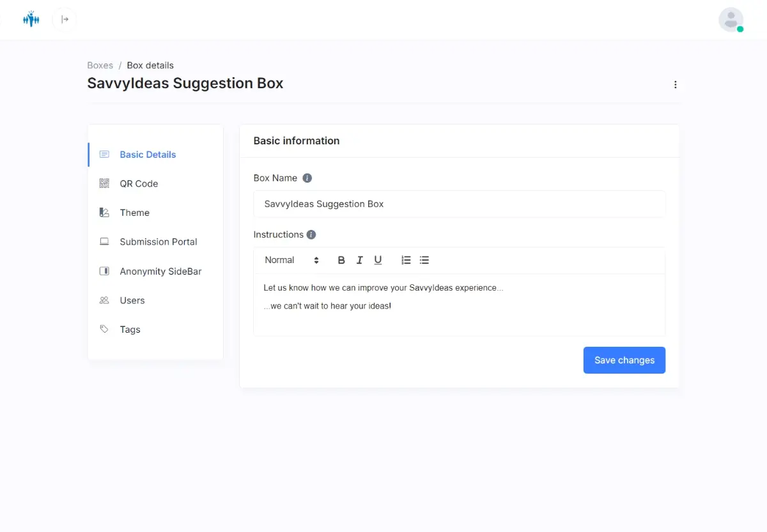Open the user profile avatar menu
767x532 pixels.
(731, 20)
